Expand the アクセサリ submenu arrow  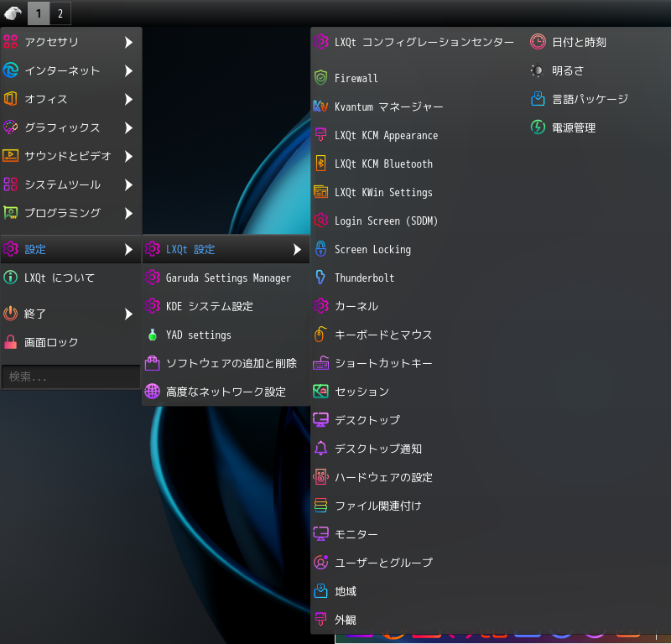tap(128, 42)
